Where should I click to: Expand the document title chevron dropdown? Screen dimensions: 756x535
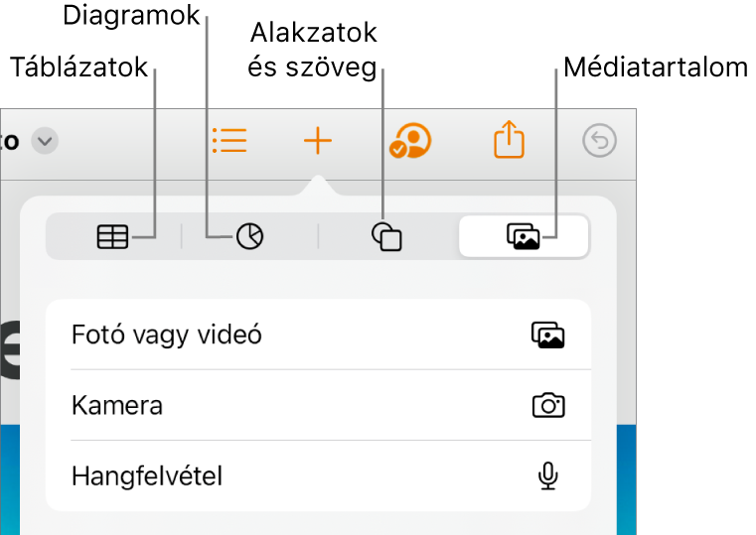pyautogui.click(x=45, y=141)
